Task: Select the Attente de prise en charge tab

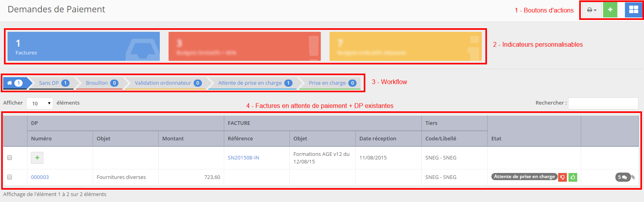Action: pos(254,83)
